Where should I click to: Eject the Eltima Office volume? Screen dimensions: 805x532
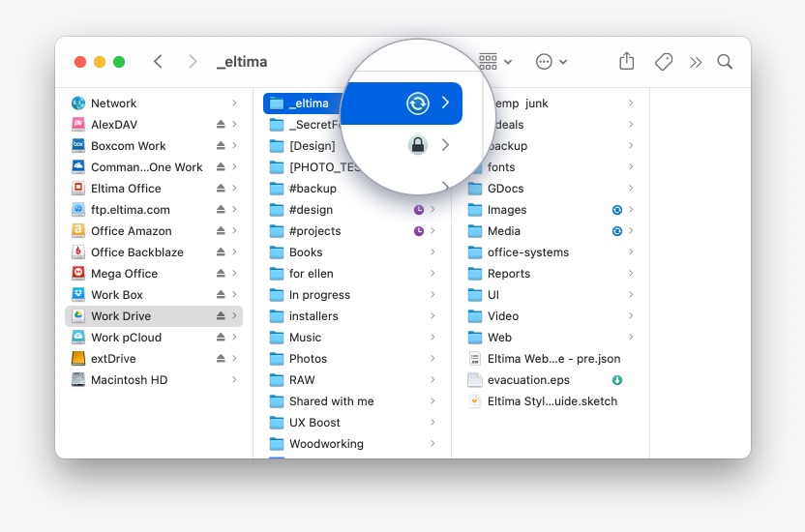(221, 189)
